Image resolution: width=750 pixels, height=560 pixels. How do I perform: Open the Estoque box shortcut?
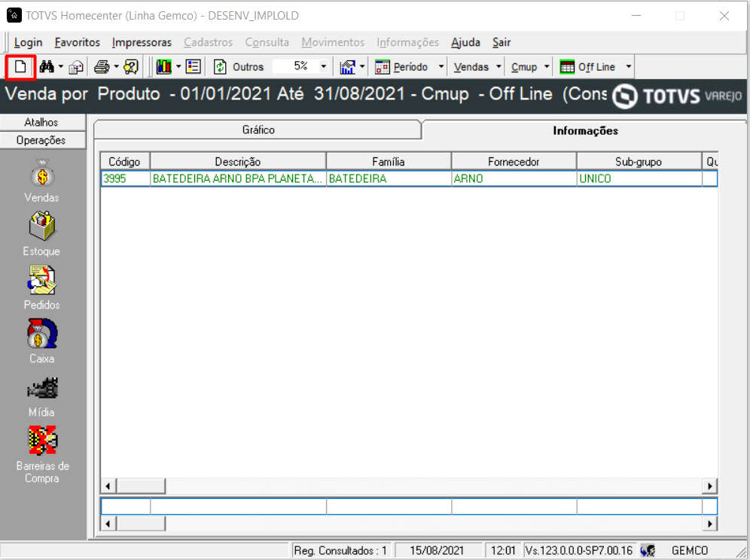41,234
